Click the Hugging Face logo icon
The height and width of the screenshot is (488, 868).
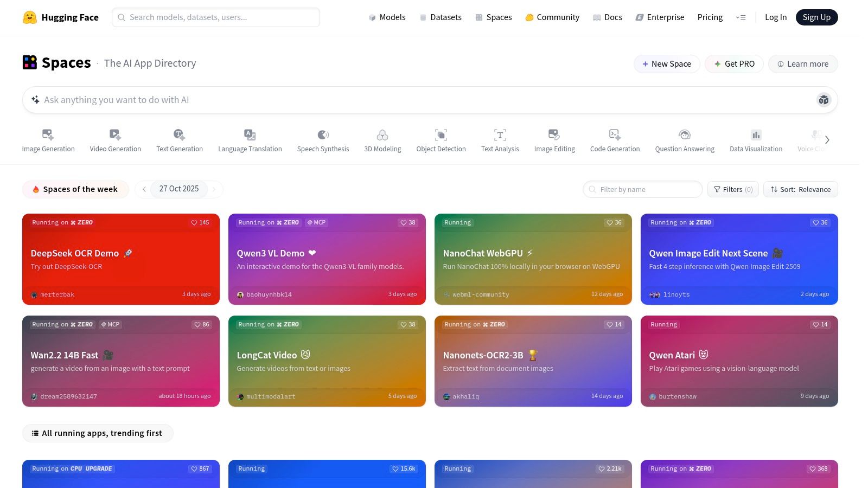point(30,17)
